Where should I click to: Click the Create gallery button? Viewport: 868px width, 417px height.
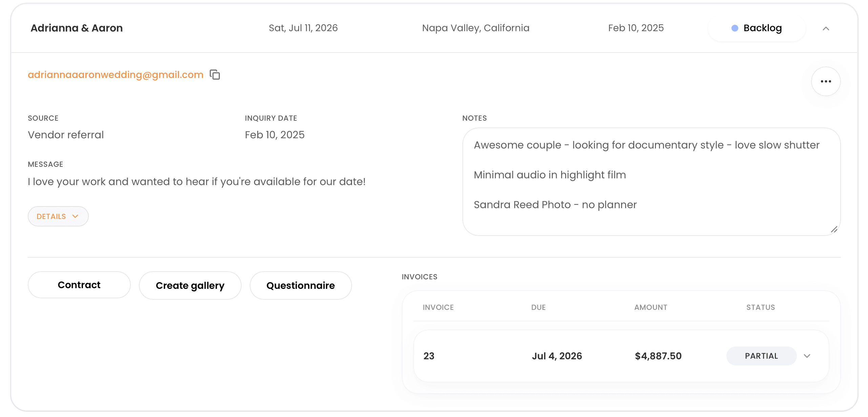190,285
